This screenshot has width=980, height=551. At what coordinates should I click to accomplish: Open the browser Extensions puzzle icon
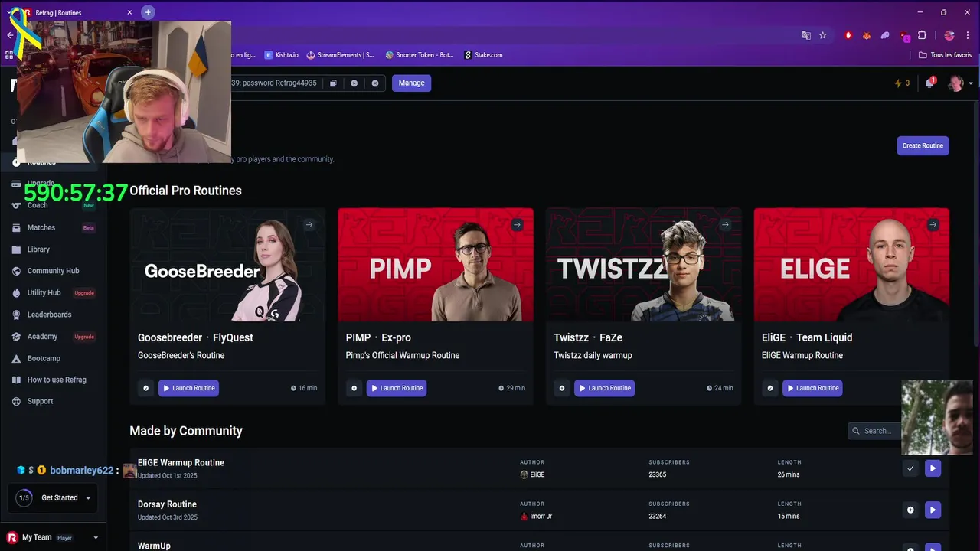tap(922, 35)
